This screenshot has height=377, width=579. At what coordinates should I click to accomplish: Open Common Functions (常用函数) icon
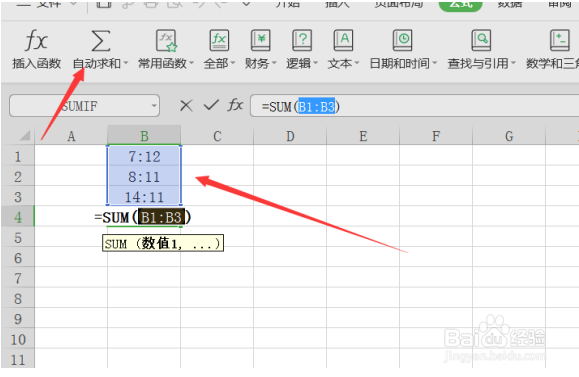coord(166,40)
